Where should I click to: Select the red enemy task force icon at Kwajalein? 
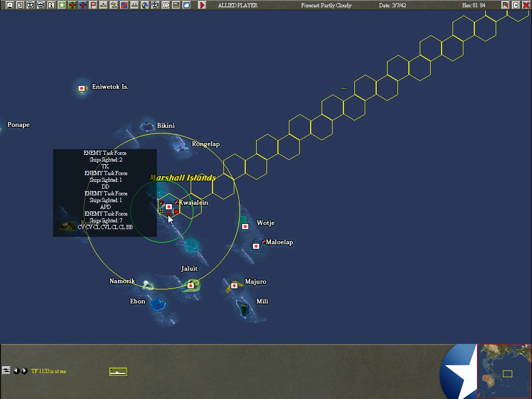pyautogui.click(x=169, y=214)
